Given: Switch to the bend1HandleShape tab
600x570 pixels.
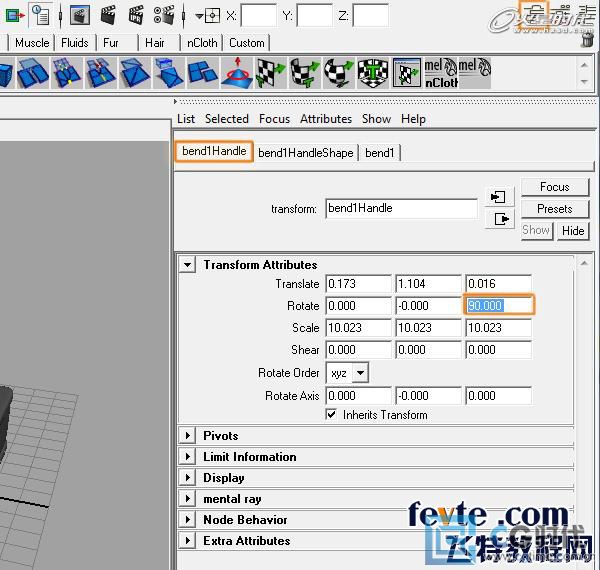Looking at the screenshot, I should click(306, 153).
